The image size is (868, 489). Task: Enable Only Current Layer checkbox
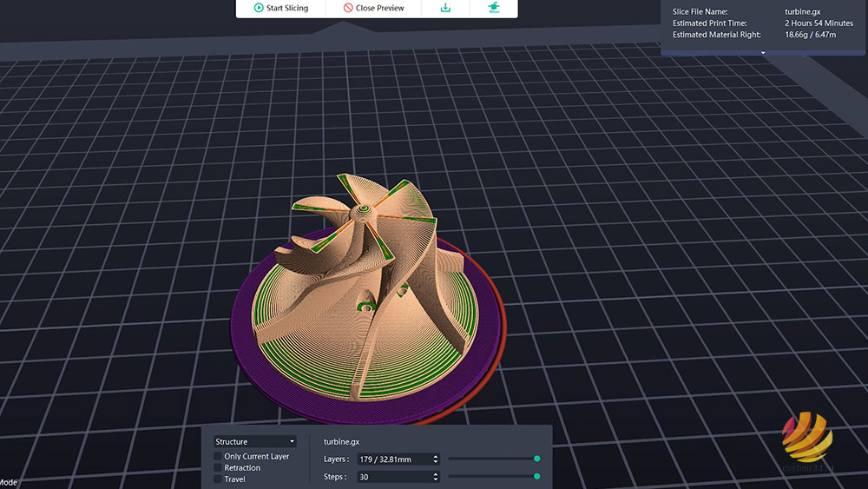[218, 456]
